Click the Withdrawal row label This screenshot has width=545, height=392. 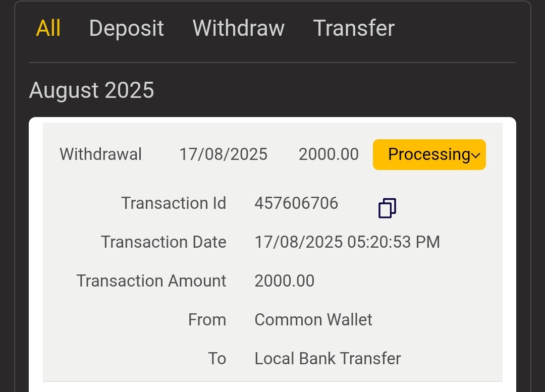pos(100,154)
